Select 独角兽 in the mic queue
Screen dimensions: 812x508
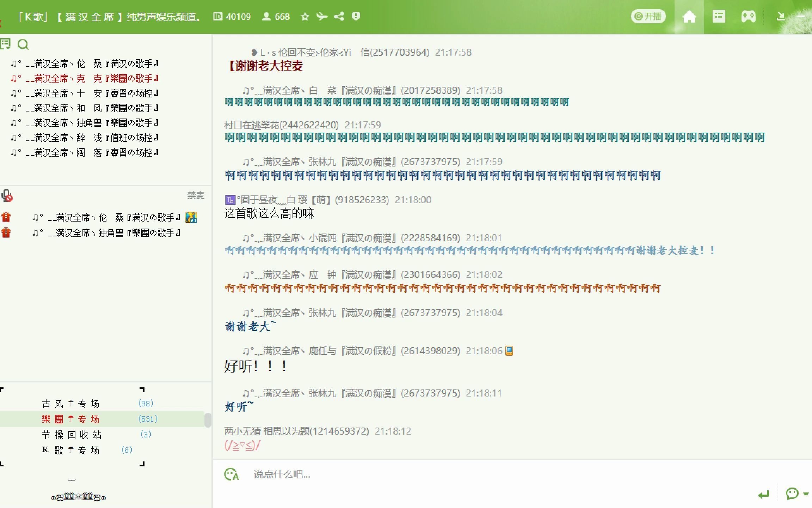pyautogui.click(x=106, y=233)
